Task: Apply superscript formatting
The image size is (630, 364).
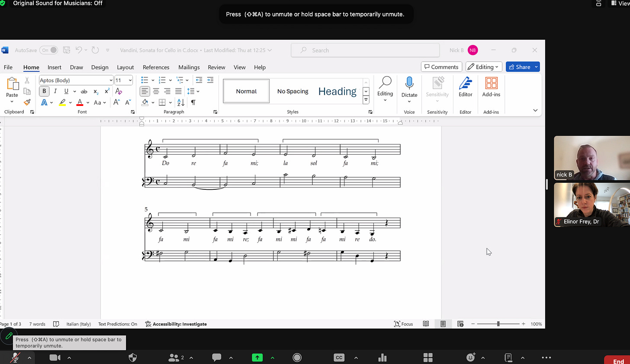Action: pos(107,91)
